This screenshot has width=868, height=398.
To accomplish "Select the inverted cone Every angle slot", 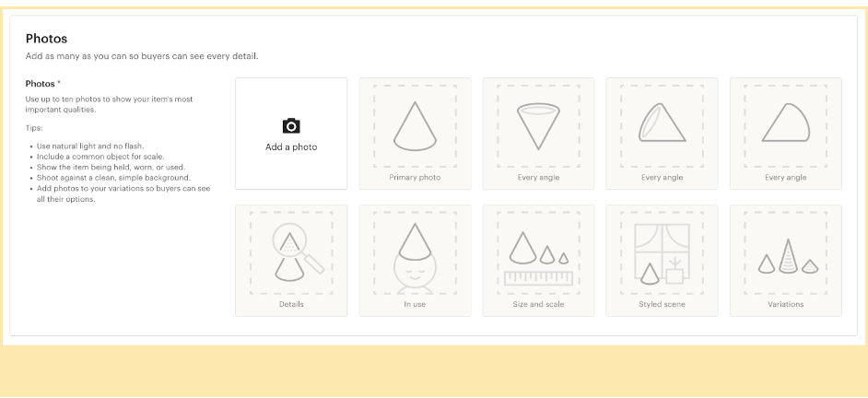I will [x=539, y=134].
